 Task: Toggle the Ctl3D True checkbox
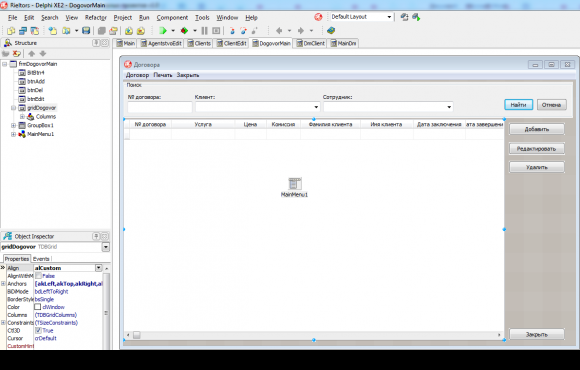click(x=38, y=330)
